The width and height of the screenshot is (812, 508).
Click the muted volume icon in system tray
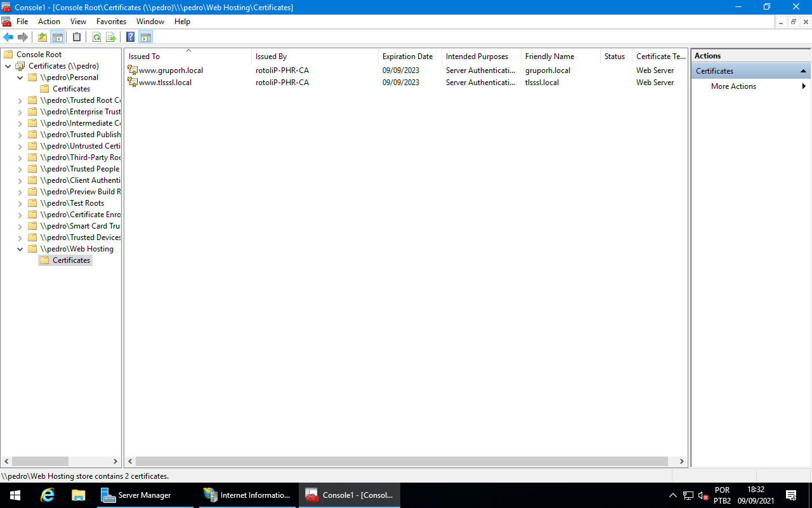[702, 495]
